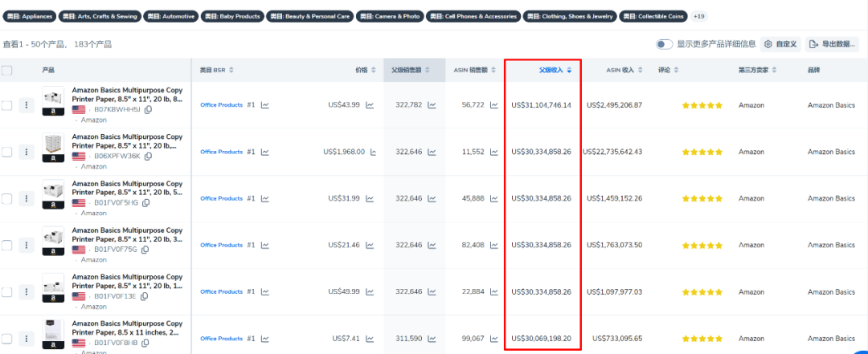Open ASIN sales chart beside 99,067

[494, 338]
